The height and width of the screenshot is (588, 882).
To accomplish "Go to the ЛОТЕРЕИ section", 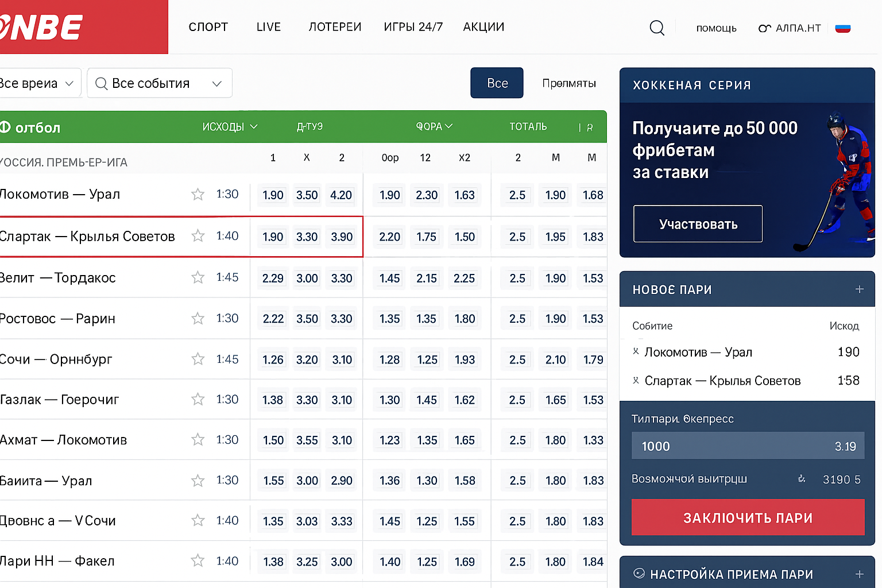I will point(335,27).
